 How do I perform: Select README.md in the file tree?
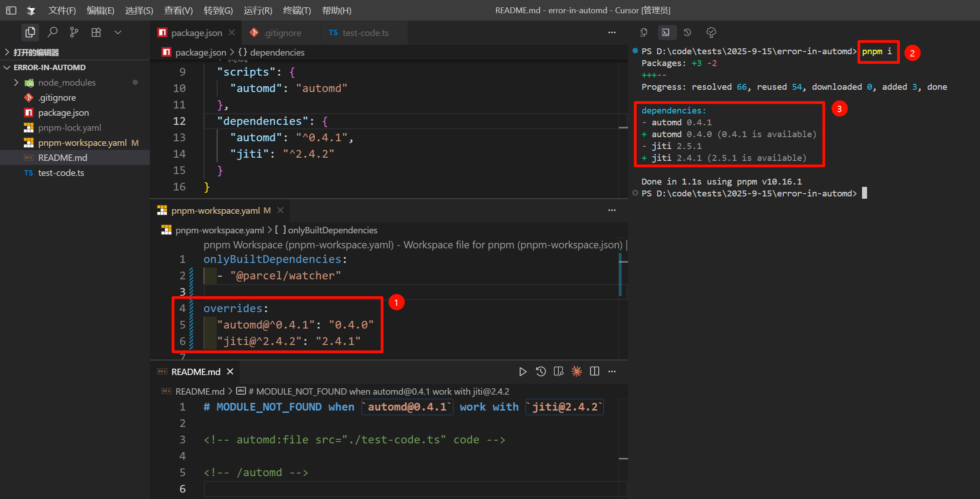(x=75, y=158)
